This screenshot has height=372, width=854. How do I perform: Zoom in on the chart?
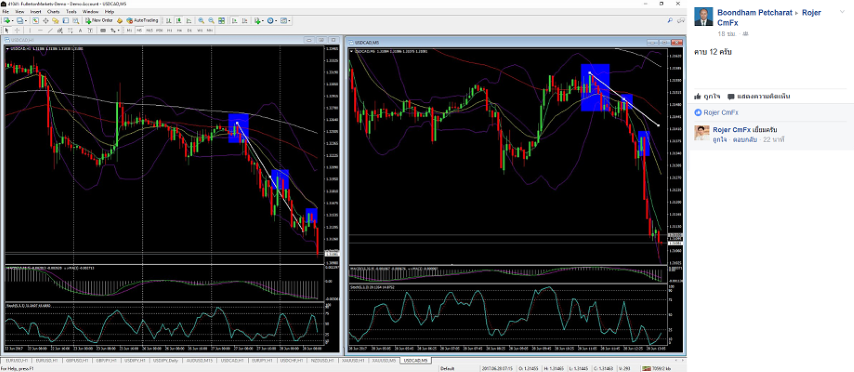pyautogui.click(x=201, y=20)
